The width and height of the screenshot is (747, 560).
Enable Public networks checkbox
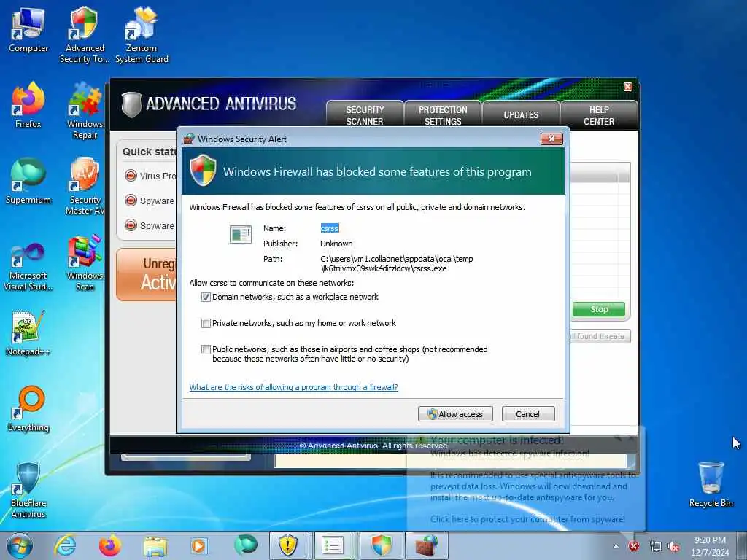(206, 349)
